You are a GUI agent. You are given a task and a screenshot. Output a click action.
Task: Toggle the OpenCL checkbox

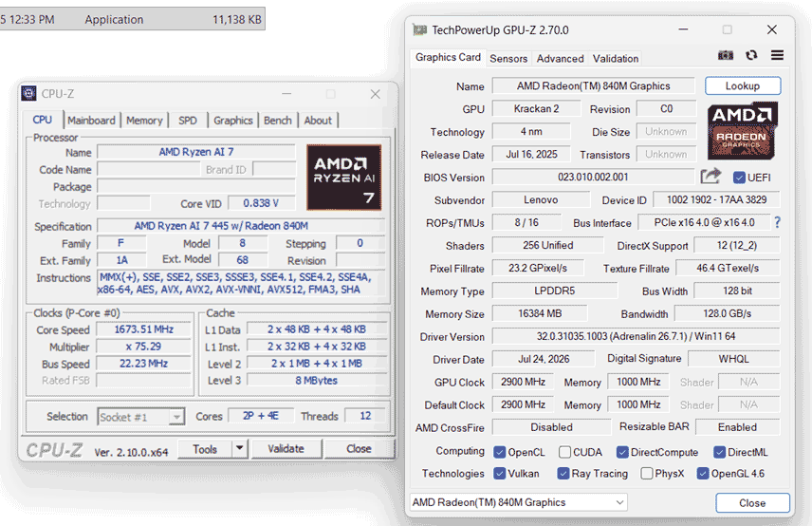[499, 452]
